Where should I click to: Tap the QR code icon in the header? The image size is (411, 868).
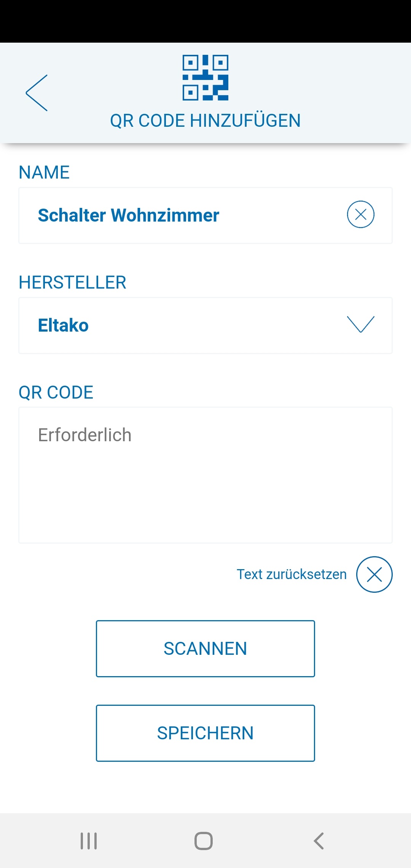(x=205, y=78)
